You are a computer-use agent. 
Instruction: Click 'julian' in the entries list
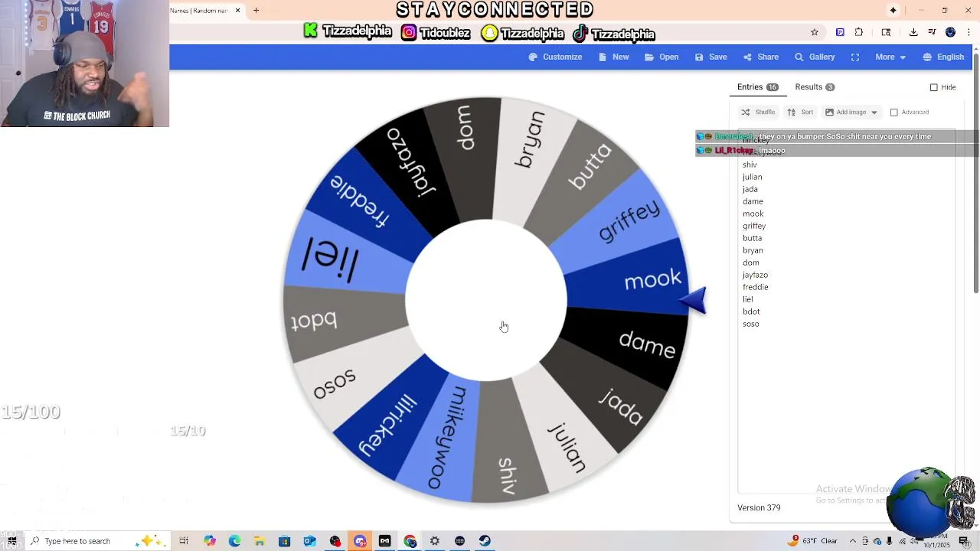pyautogui.click(x=752, y=177)
